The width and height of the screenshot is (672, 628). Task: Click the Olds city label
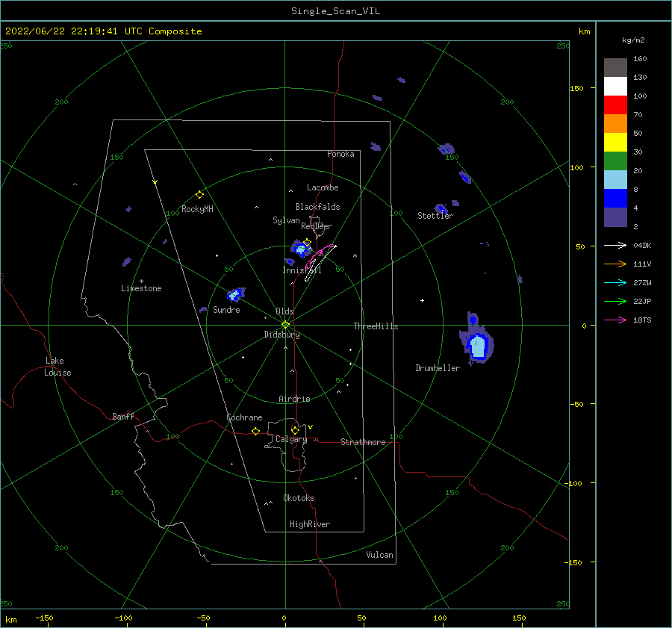tap(284, 311)
